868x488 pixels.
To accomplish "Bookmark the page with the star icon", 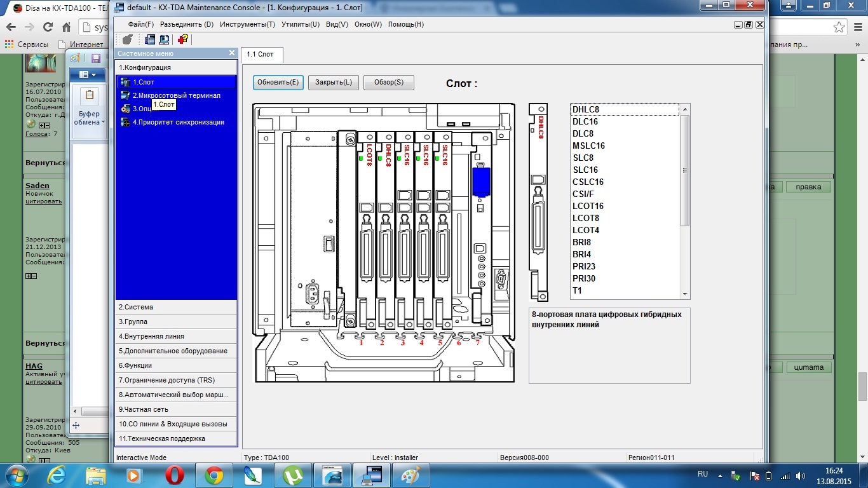I will [x=839, y=27].
